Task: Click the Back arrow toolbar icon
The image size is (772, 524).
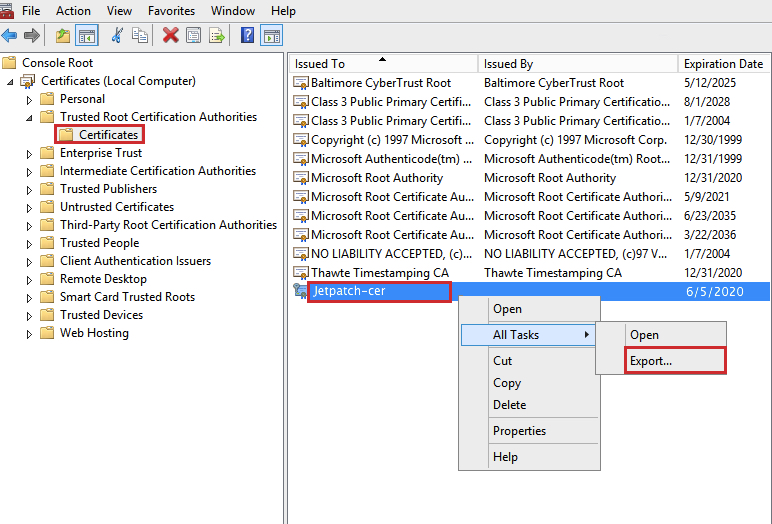Action: [x=9, y=35]
